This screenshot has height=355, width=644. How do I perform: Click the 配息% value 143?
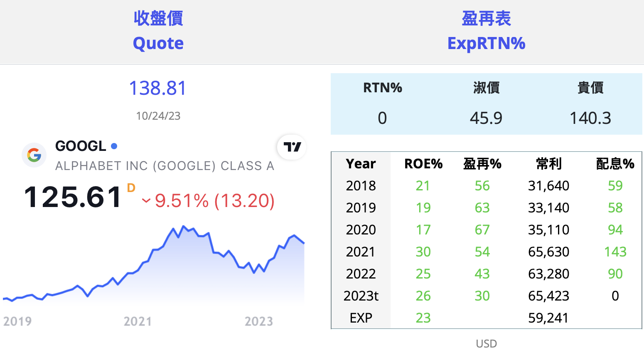click(x=615, y=251)
